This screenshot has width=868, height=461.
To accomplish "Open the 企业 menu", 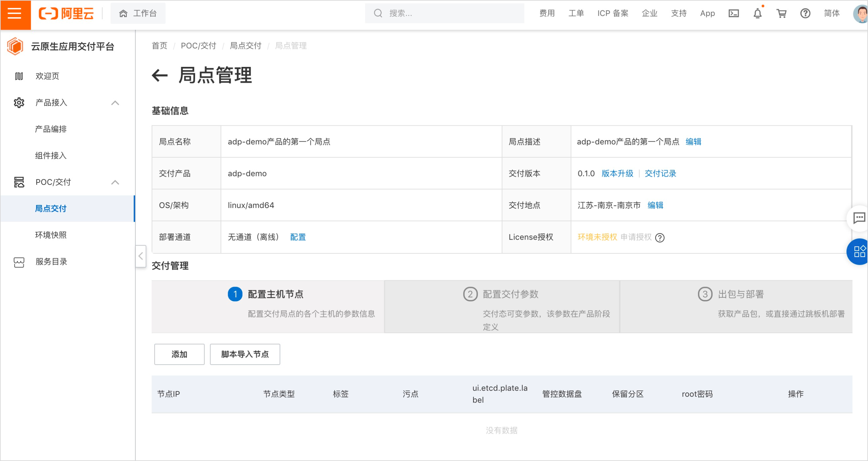I will point(649,13).
